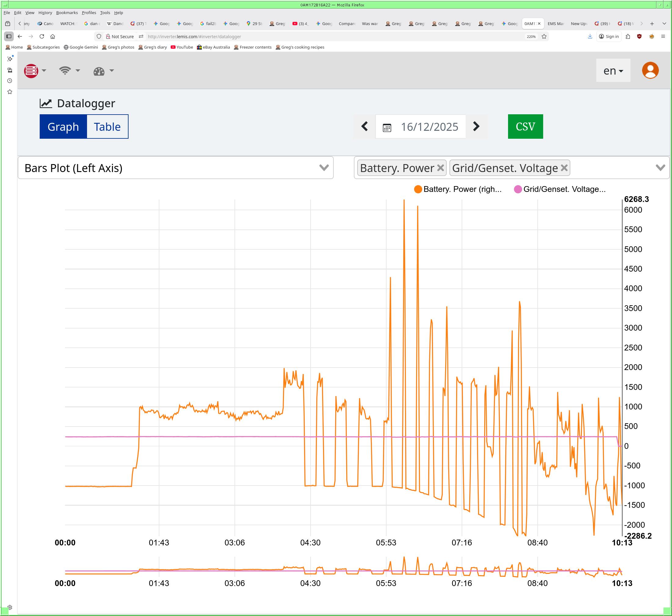The width and height of the screenshot is (672, 616).
Task: Click the 16/12/2025 date field
Action: tap(429, 127)
